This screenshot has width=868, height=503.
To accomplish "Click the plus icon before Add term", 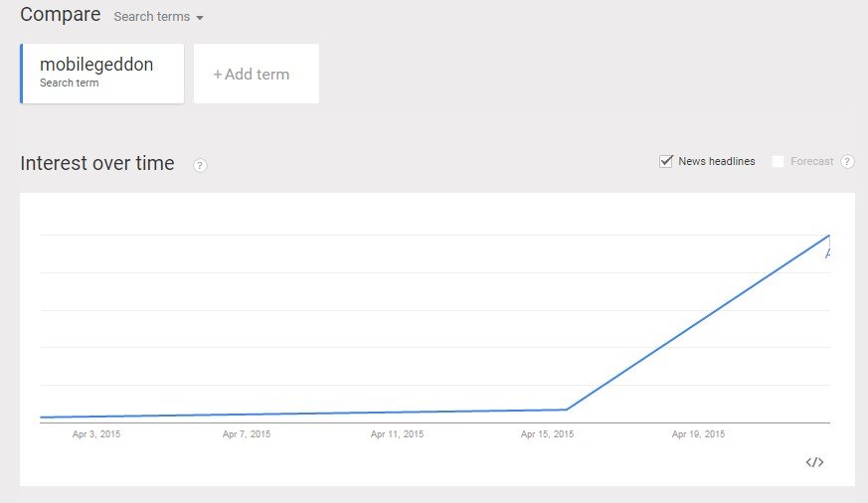I will point(218,75).
